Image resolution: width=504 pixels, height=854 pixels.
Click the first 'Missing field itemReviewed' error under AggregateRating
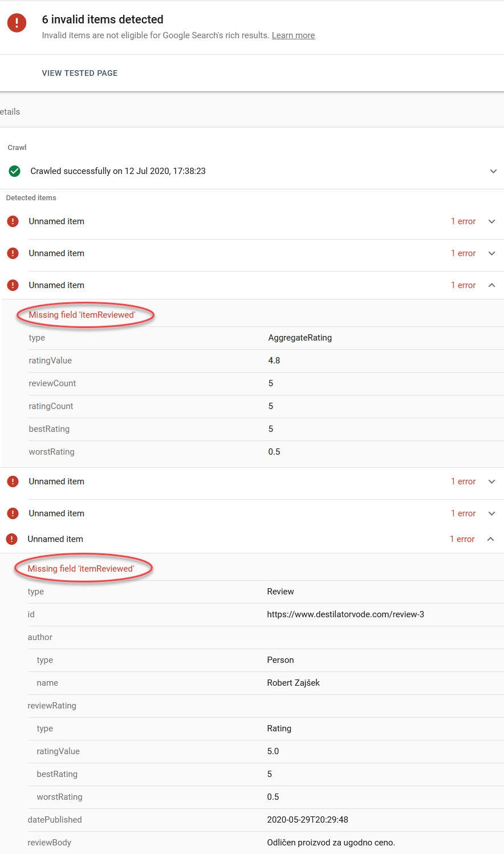coord(82,315)
